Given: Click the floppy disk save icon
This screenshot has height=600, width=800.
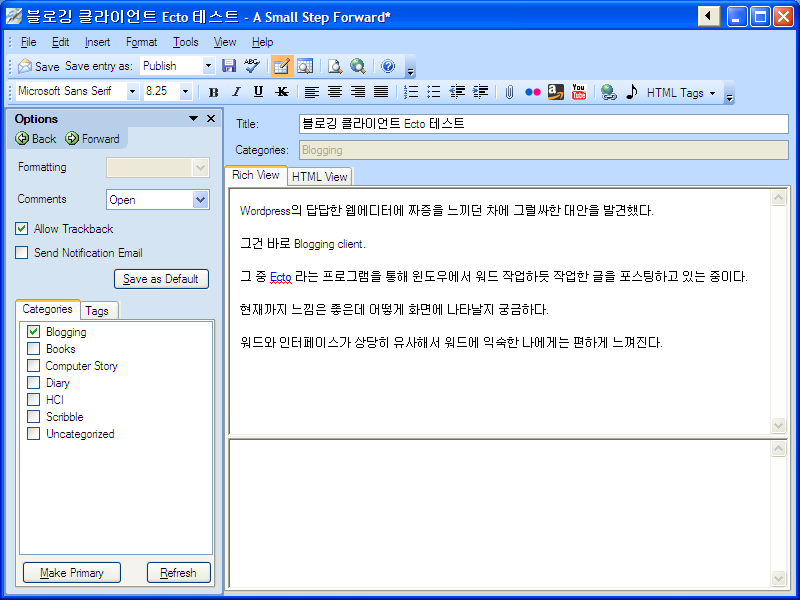Looking at the screenshot, I should (x=229, y=66).
